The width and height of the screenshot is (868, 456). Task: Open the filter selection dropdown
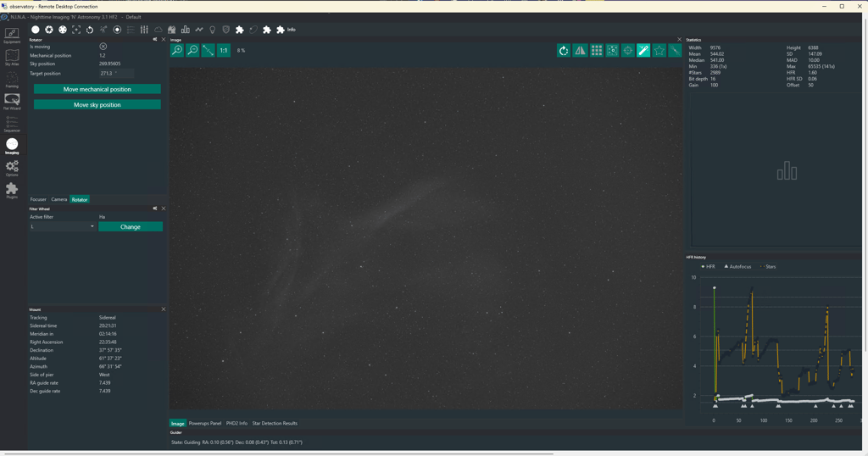pyautogui.click(x=63, y=226)
